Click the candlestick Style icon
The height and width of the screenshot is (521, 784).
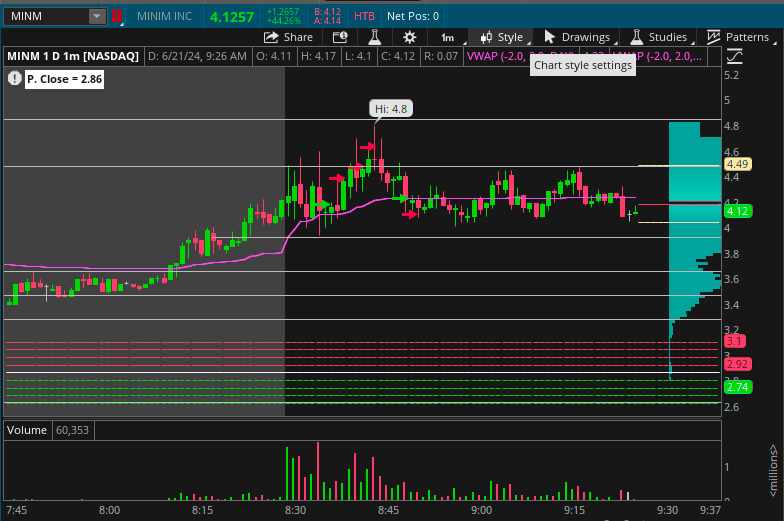tap(486, 37)
